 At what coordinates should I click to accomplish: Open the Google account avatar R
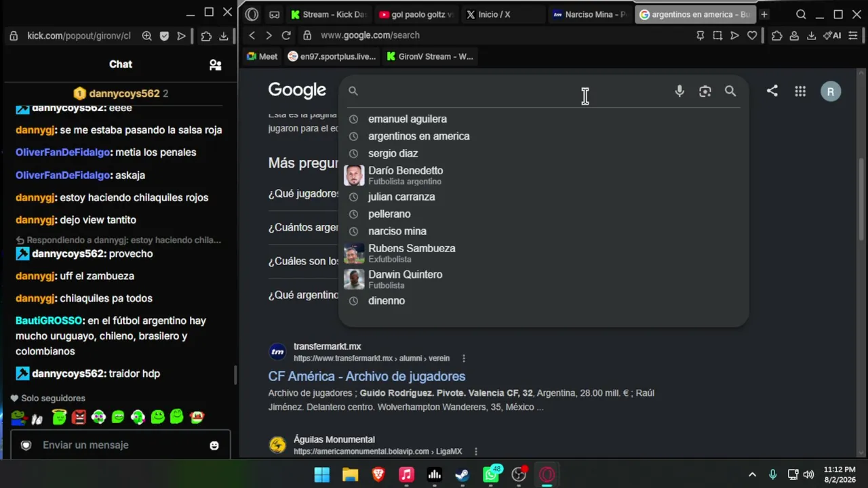[x=831, y=91]
